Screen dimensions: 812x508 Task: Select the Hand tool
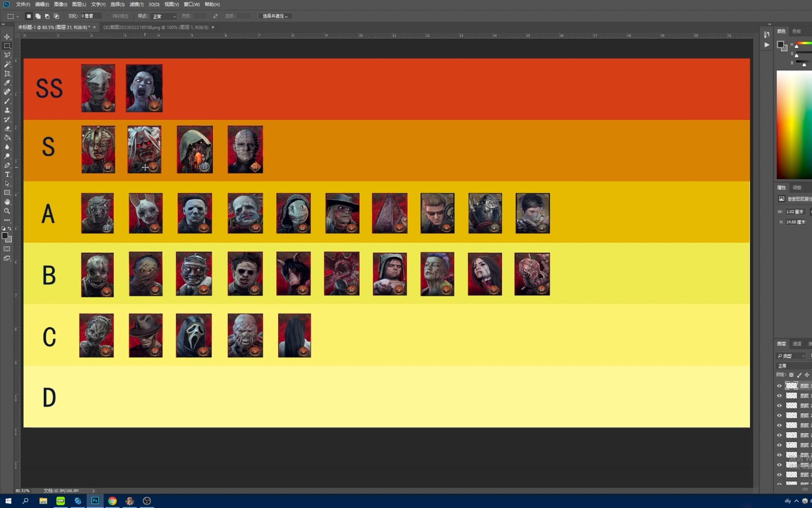coord(7,202)
